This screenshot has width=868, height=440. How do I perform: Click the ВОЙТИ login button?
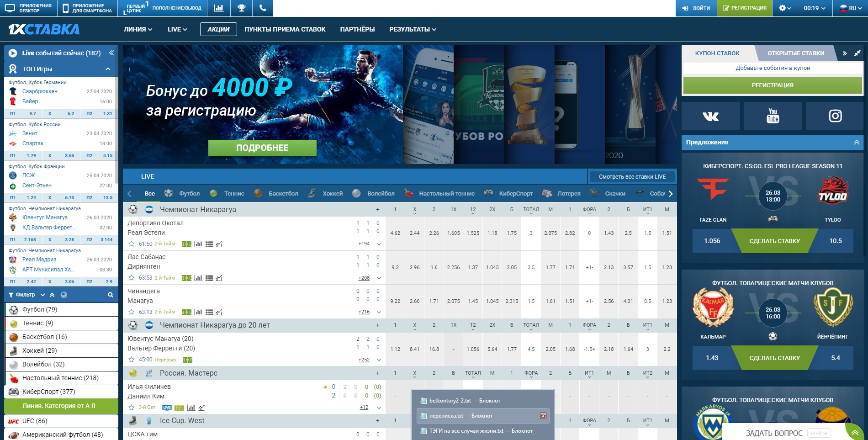click(x=696, y=8)
